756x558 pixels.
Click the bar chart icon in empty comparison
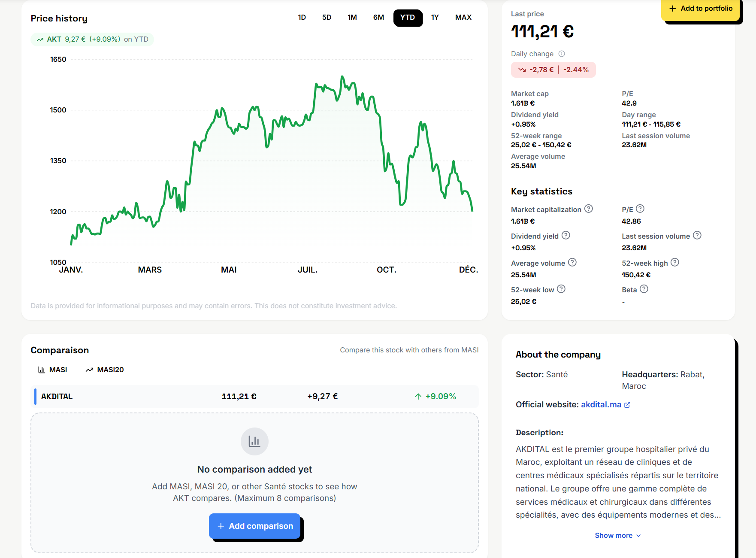[x=254, y=441]
